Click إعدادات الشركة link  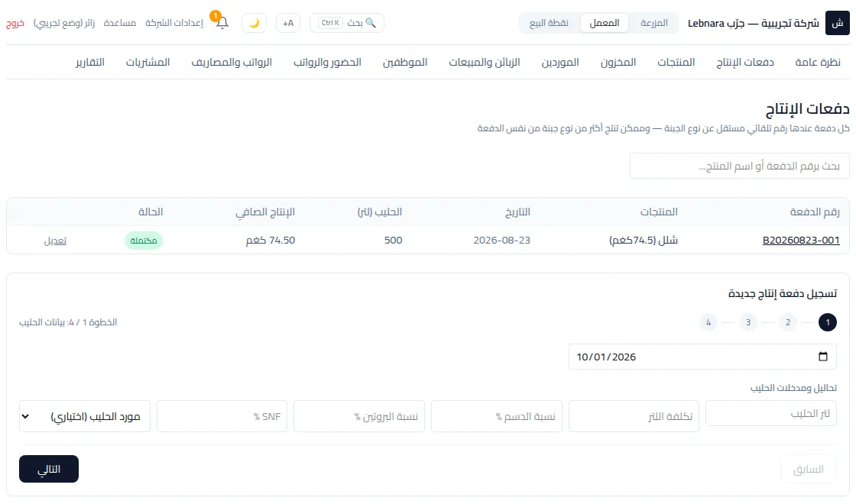coord(174,23)
